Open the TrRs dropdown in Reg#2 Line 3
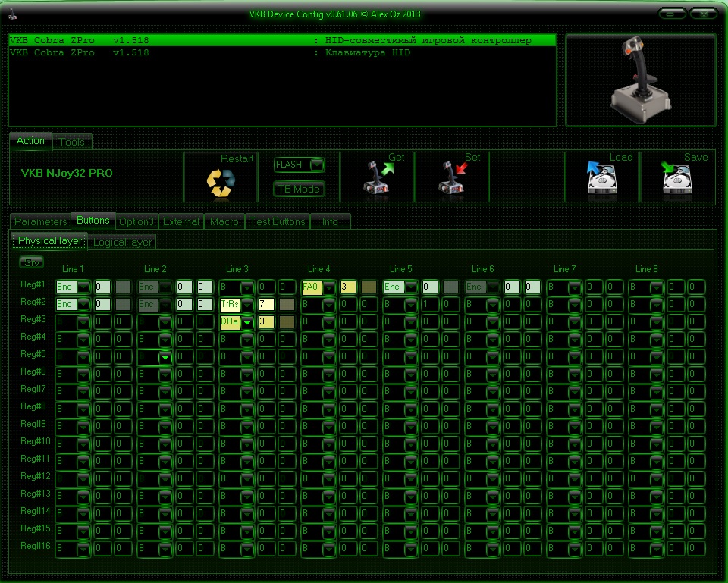Image resolution: width=728 pixels, height=583 pixels. 247,305
